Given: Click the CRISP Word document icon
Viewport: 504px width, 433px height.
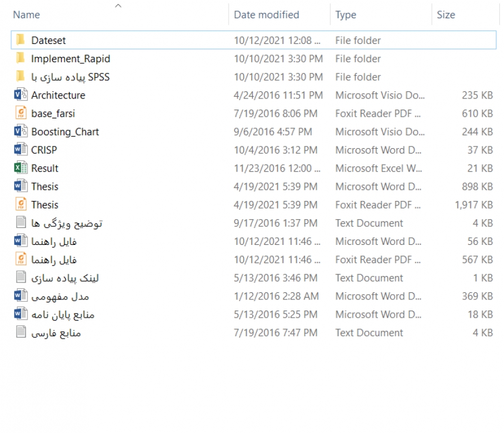Looking at the screenshot, I should click(x=21, y=149).
